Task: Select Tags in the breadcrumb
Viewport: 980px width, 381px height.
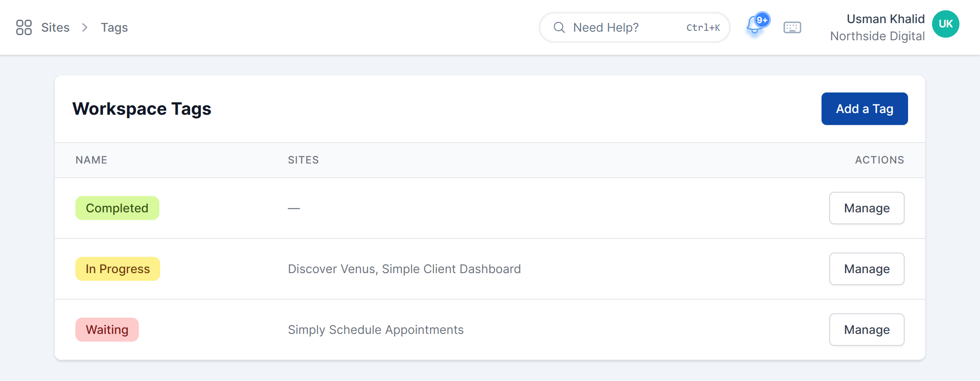Action: pyautogui.click(x=114, y=27)
